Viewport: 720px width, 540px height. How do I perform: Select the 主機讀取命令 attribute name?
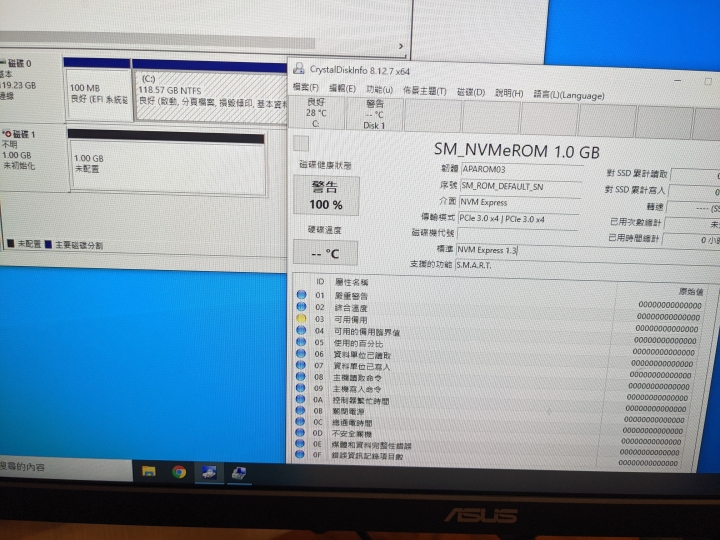(x=357, y=378)
